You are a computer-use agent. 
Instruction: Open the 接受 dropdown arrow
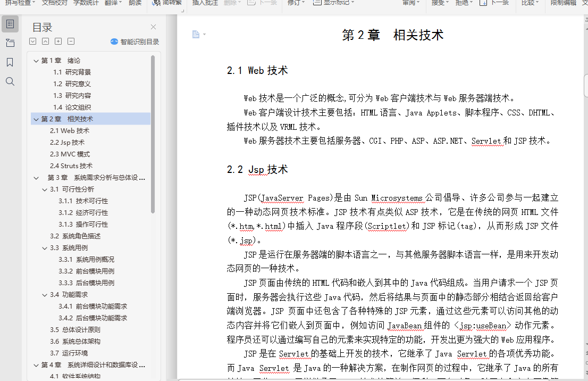coord(447,3)
